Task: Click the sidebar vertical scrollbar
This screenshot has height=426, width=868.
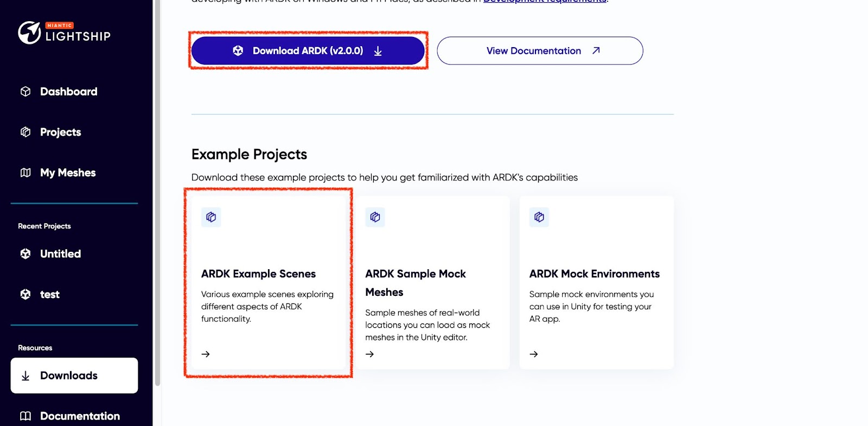Action: (x=158, y=193)
